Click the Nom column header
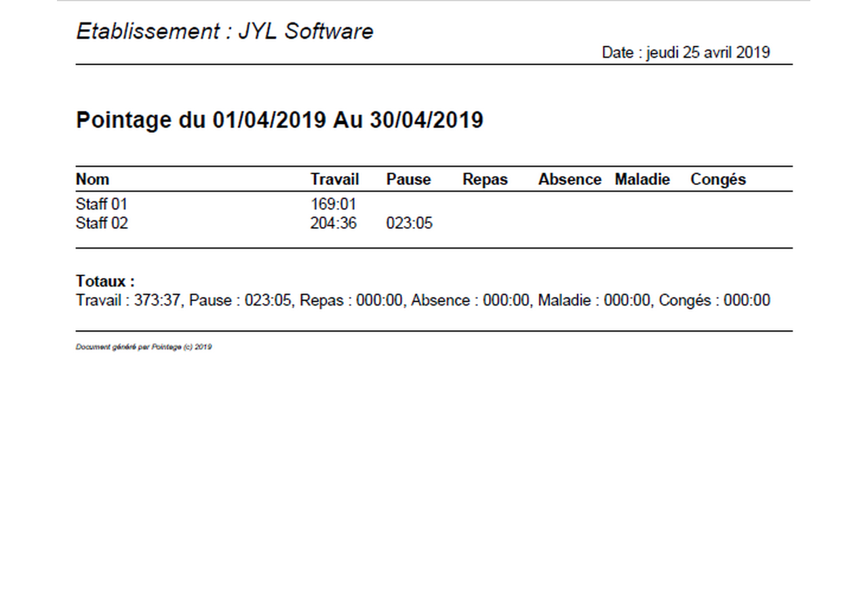Screen dimensions: 868x610 point(92,180)
